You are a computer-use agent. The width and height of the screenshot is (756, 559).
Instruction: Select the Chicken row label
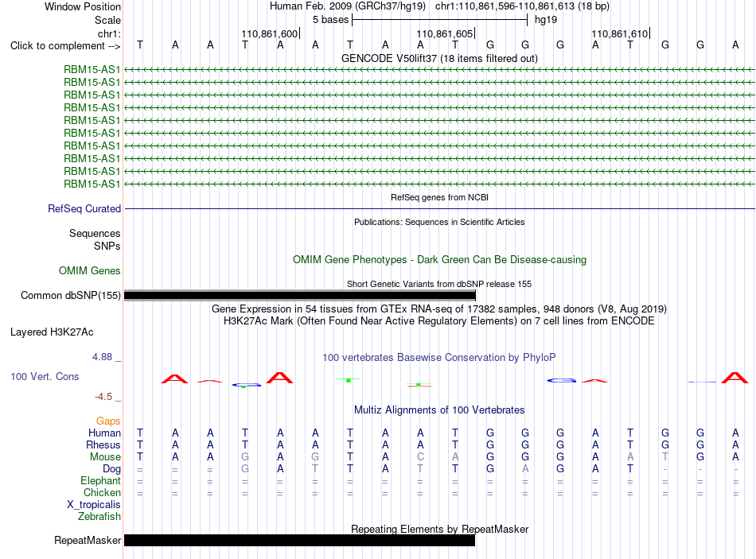(102, 492)
